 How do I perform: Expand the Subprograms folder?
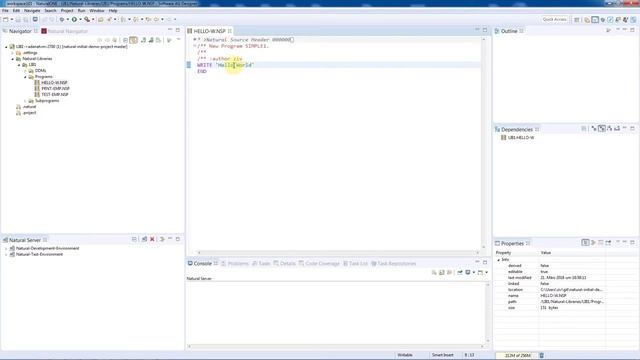coord(25,101)
